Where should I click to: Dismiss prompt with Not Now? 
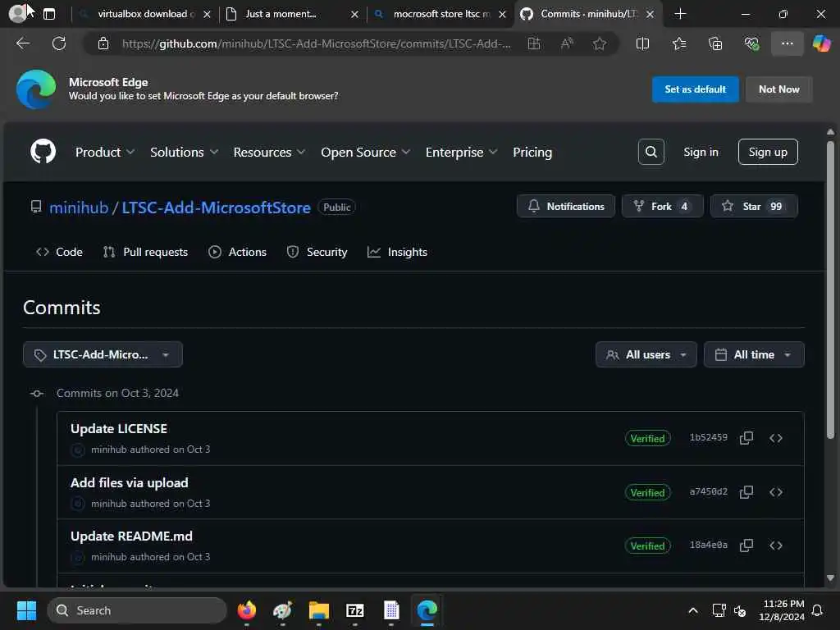point(779,89)
